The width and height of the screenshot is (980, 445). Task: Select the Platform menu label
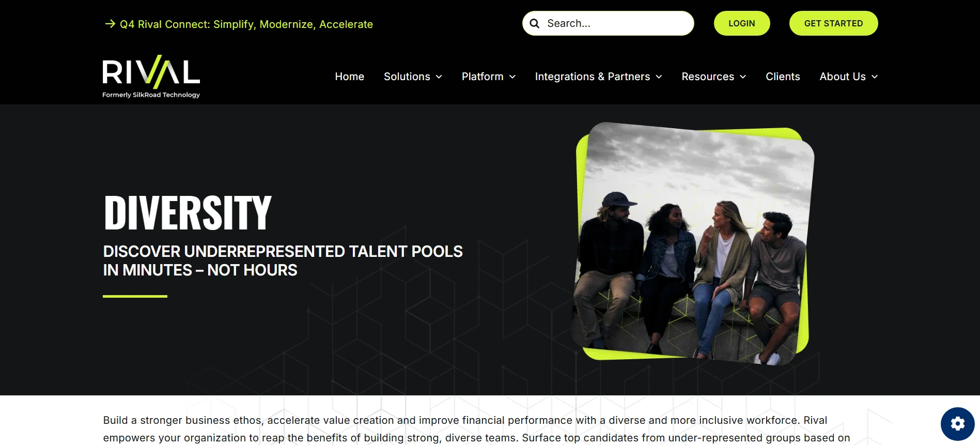[483, 76]
